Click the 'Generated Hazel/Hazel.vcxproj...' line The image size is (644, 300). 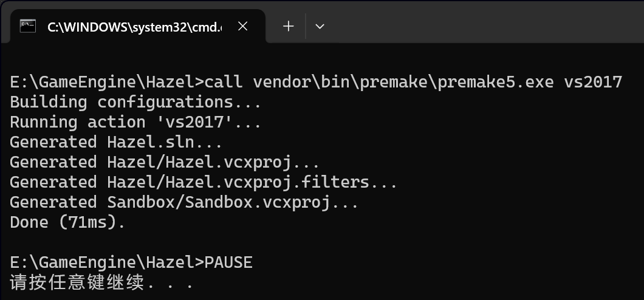(x=165, y=162)
